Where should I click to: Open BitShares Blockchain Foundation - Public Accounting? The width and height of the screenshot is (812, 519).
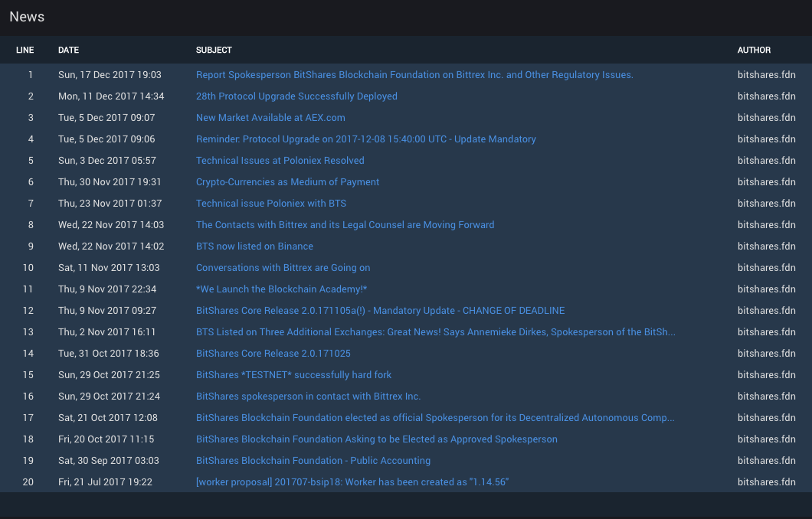[x=313, y=461]
